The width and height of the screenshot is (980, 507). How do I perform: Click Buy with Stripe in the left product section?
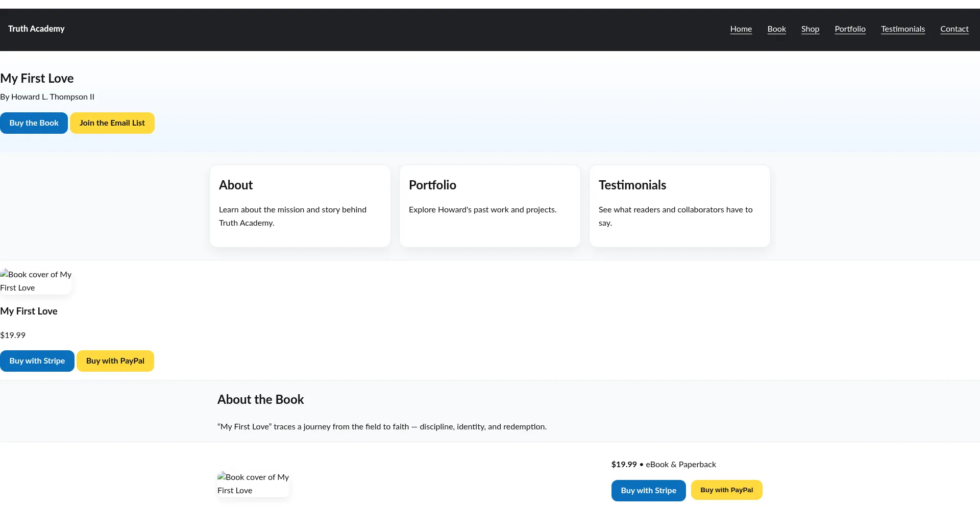pos(37,361)
